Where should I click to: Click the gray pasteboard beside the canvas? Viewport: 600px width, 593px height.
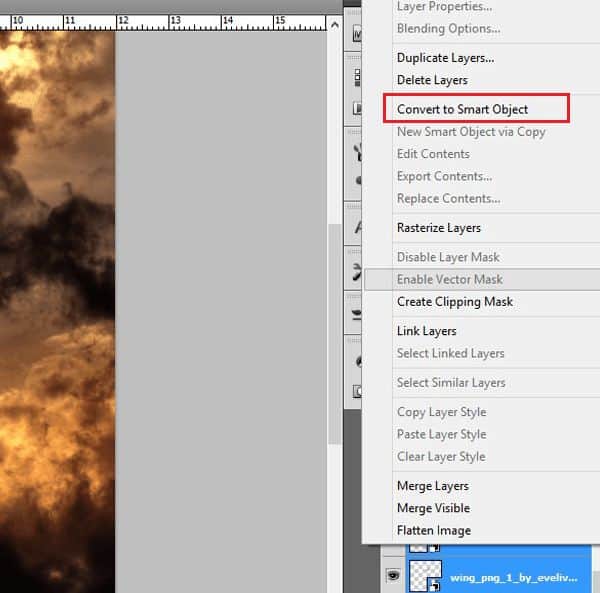(220, 300)
